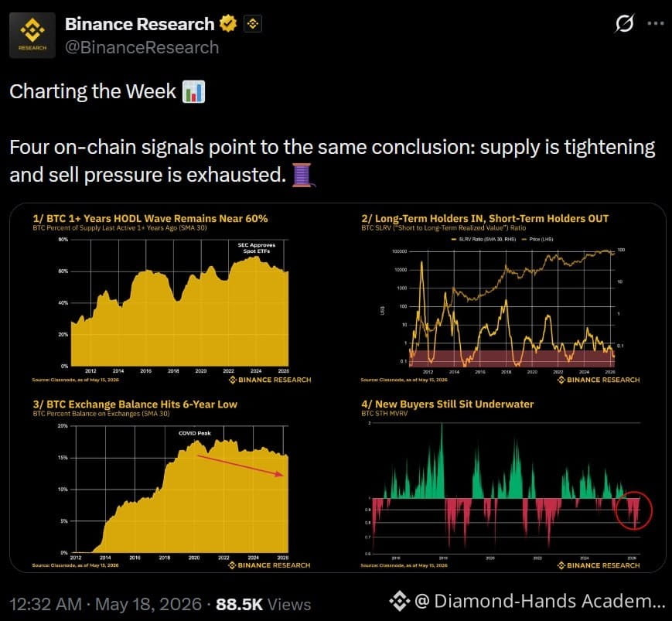Click the thread spool emoji
The width and height of the screenshot is (672, 621).
pos(303,175)
